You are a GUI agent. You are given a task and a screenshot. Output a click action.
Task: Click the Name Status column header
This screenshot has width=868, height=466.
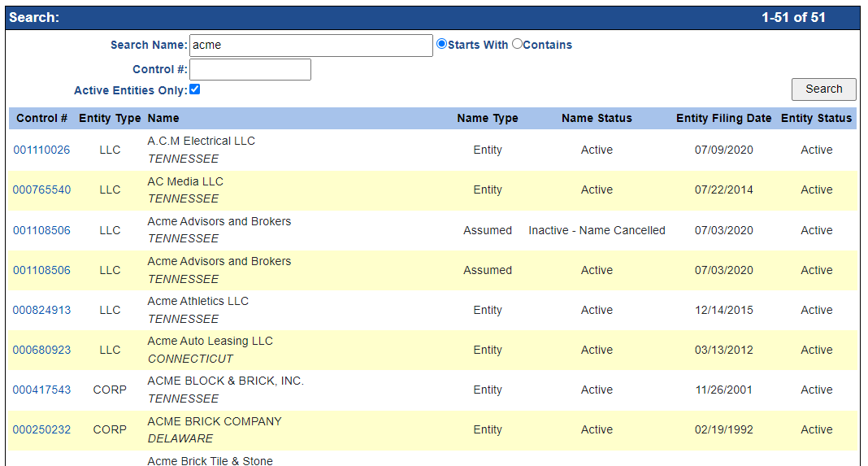pos(597,119)
